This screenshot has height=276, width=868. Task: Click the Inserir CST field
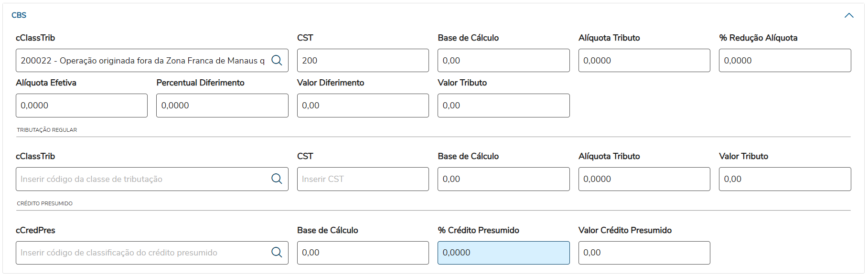(x=363, y=179)
